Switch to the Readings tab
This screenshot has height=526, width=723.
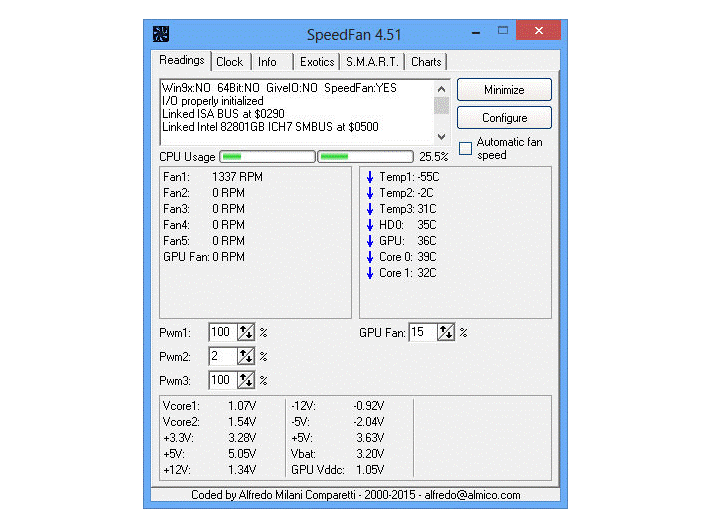pos(182,60)
